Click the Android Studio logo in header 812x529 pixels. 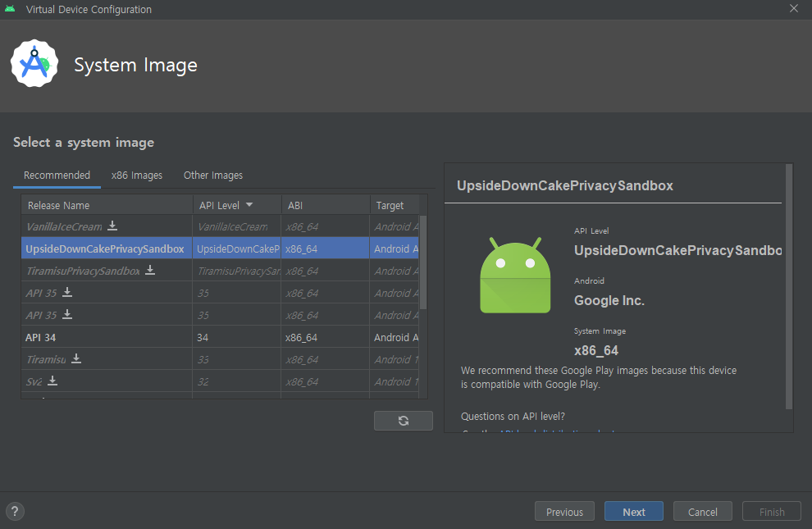[x=34, y=64]
